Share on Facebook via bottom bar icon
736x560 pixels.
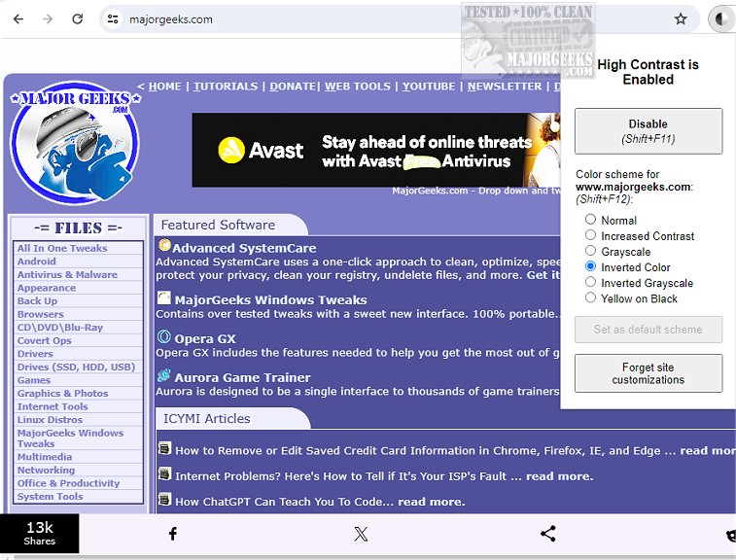click(172, 534)
